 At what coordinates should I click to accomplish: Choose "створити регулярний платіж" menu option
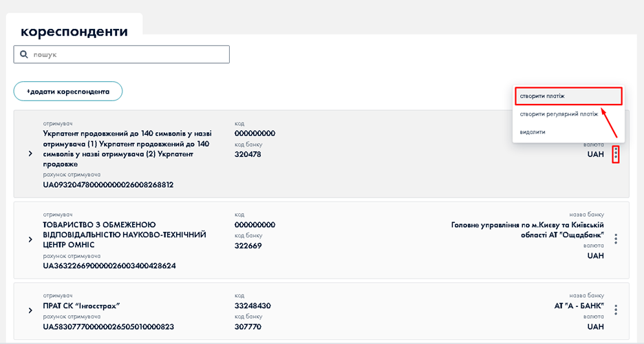(x=558, y=114)
